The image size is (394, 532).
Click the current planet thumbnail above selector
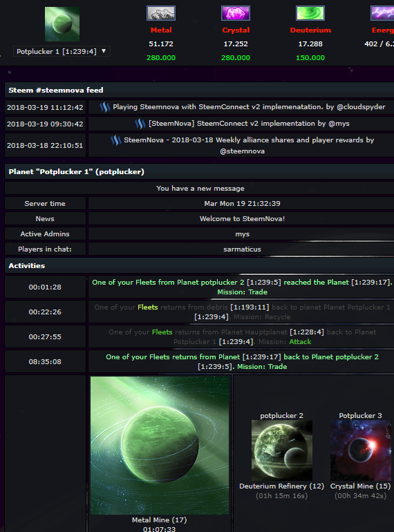tap(62, 24)
